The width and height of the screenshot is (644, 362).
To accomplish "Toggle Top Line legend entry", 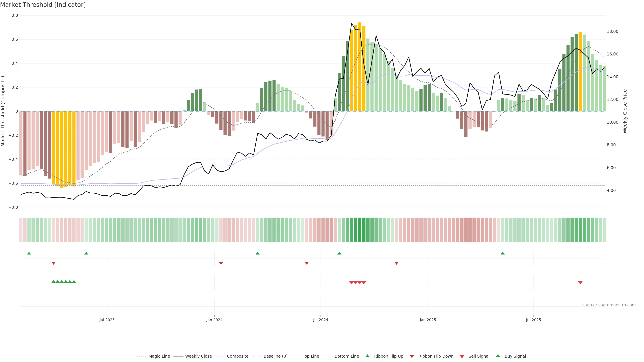I will click(311, 356).
